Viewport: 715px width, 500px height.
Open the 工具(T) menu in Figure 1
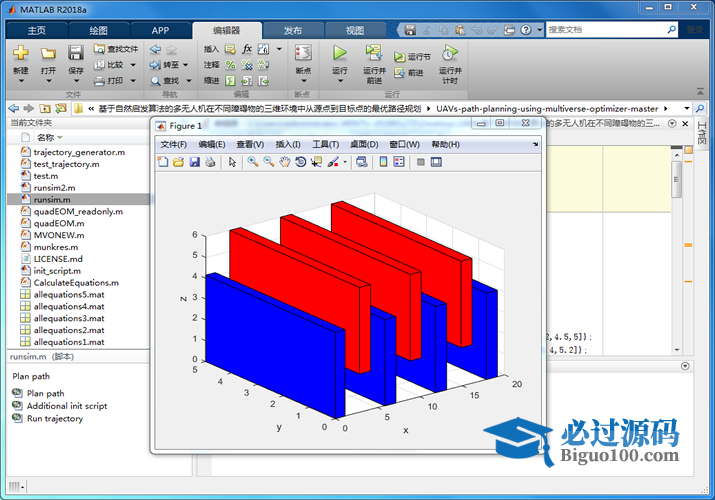pyautogui.click(x=326, y=144)
